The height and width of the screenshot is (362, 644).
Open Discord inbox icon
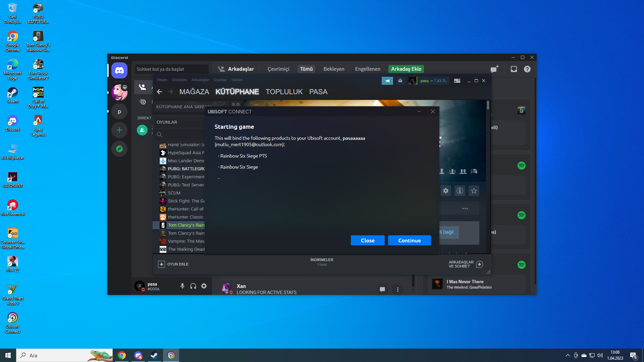514,69
